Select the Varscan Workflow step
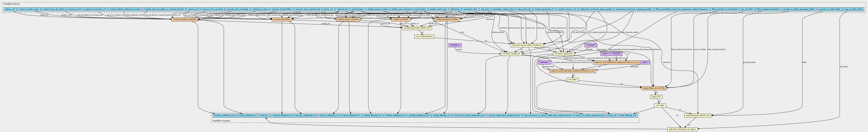 281,20
